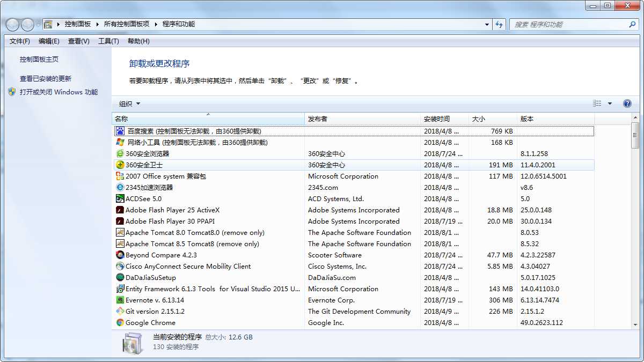Click the DaDaJiaSuSetup icon
This screenshot has width=644, height=362.
(120, 277)
